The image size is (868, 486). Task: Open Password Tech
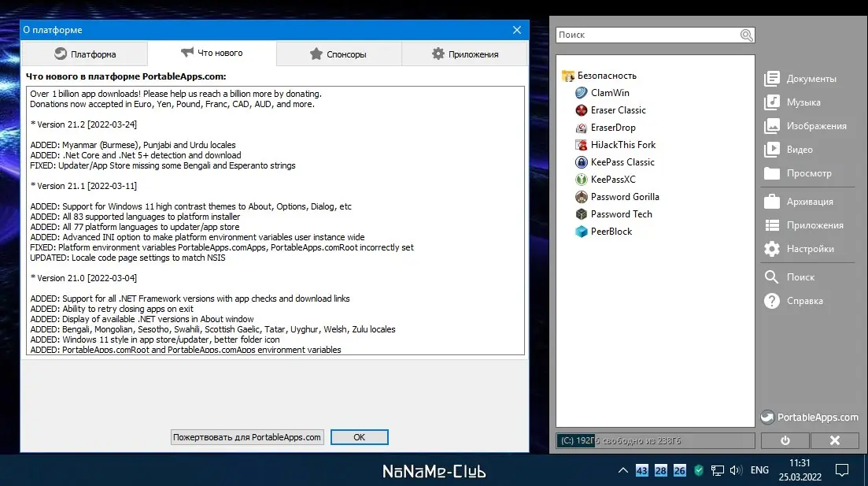point(613,214)
